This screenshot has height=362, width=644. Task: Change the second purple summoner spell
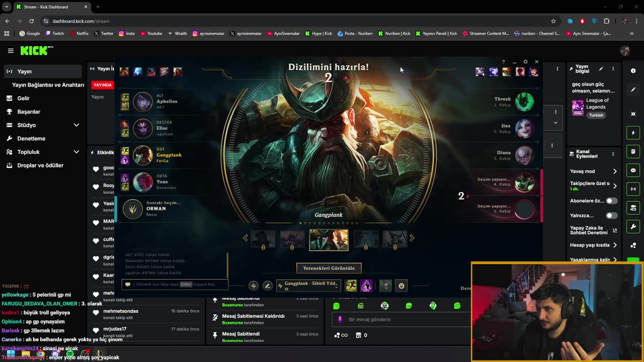pos(366,286)
